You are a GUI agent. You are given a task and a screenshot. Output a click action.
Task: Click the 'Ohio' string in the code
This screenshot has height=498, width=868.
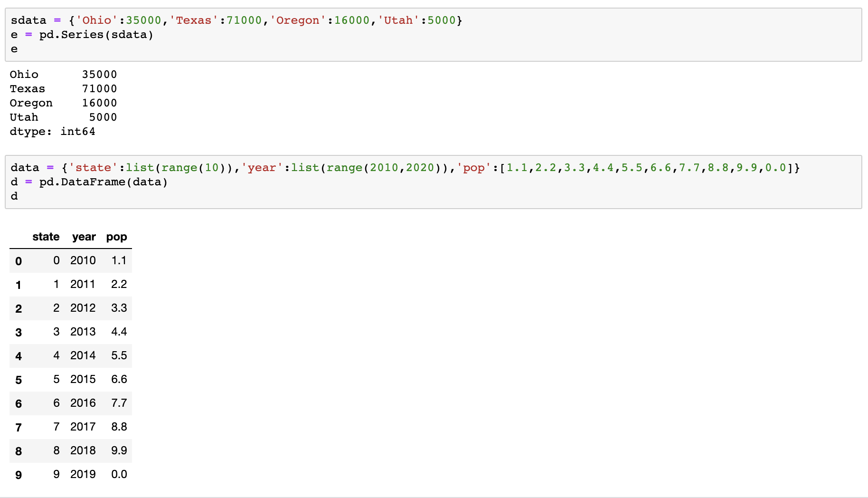coord(97,20)
